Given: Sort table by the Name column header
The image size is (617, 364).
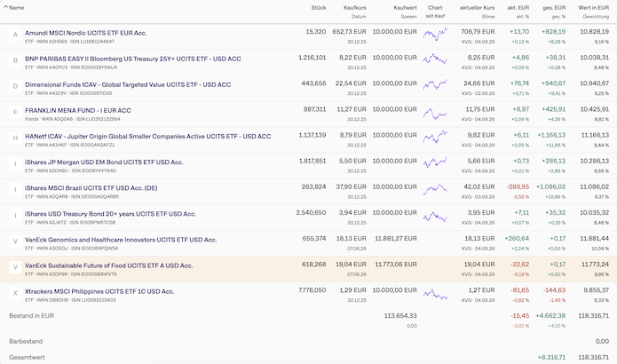Looking at the screenshot, I should [x=17, y=7].
